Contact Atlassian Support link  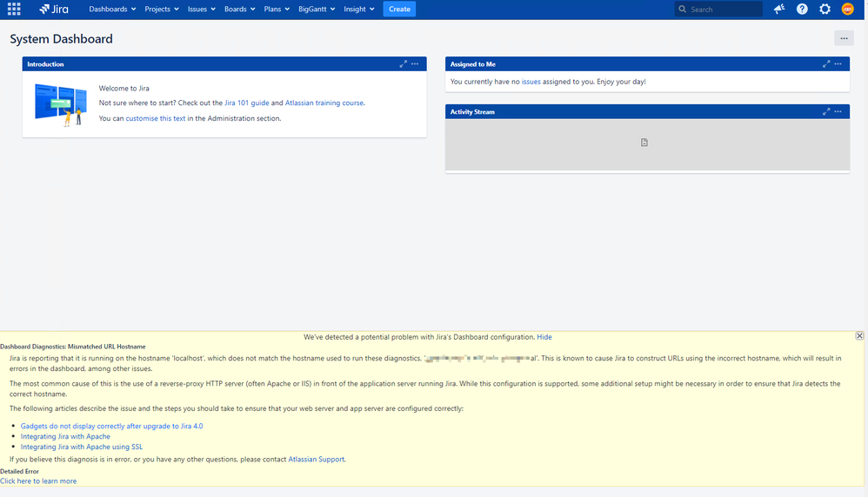316,459
